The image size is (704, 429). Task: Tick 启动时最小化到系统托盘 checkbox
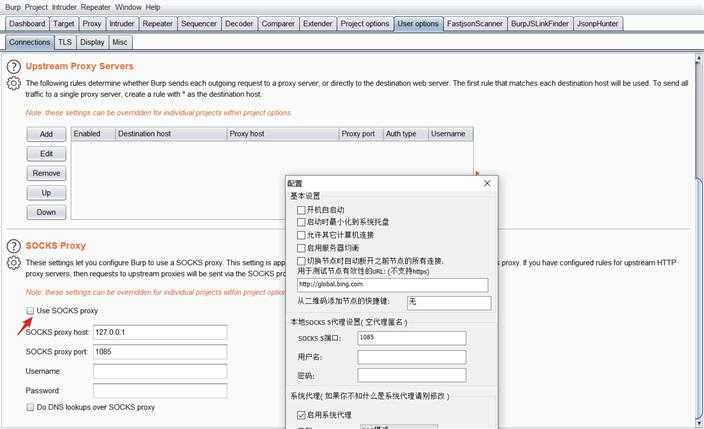point(301,222)
